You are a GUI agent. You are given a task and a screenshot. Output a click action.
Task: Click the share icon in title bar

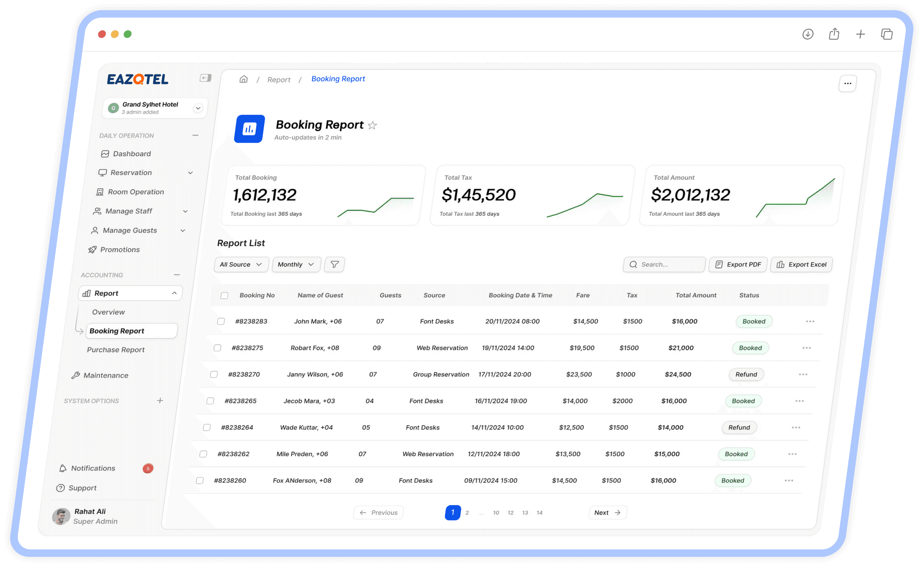834,34
